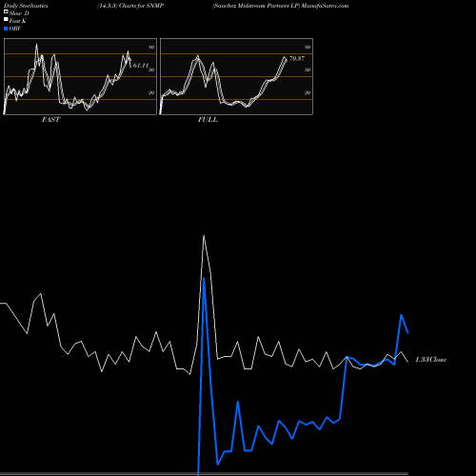
Task: Click the 80 level label on FULL chart
Action: pos(307,47)
